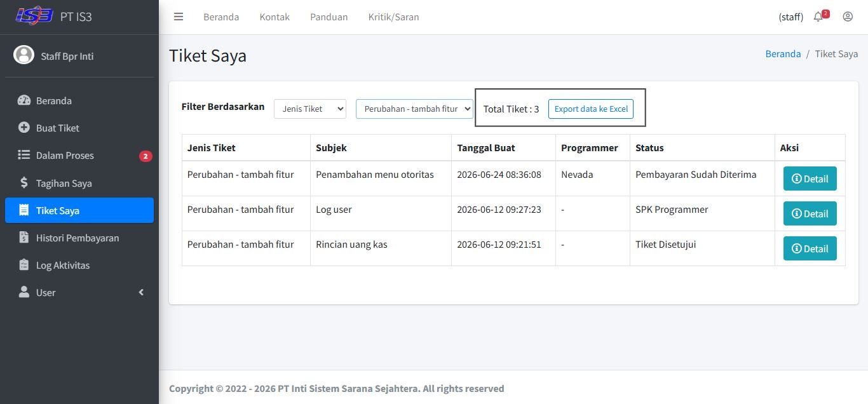Image resolution: width=868 pixels, height=404 pixels.
Task: Open Panduan in the top navbar
Action: pyautogui.click(x=329, y=17)
